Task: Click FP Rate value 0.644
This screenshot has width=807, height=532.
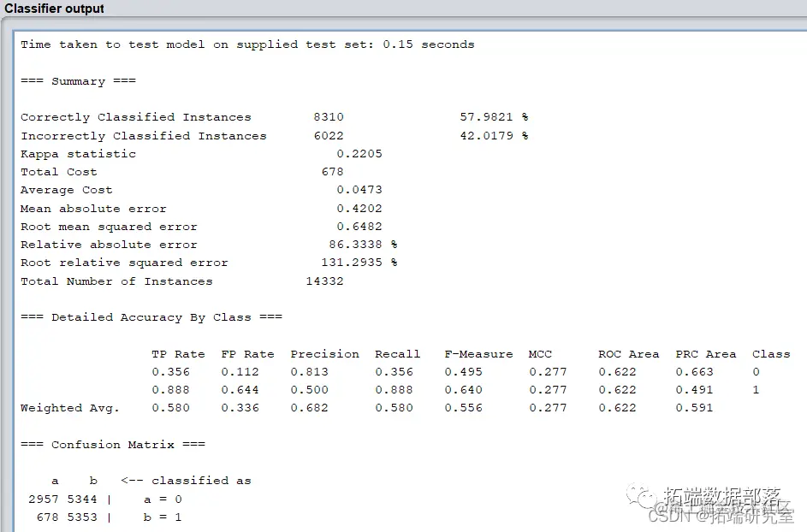Action: 240,390
